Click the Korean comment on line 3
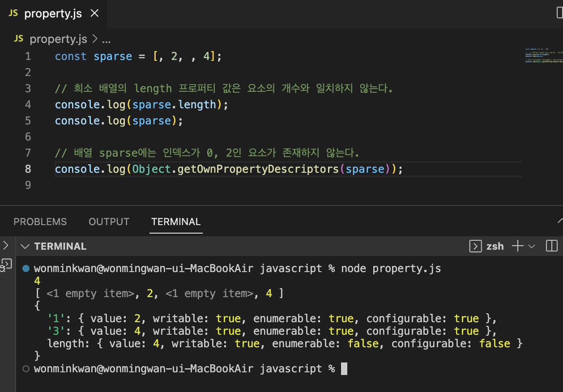 [224, 89]
